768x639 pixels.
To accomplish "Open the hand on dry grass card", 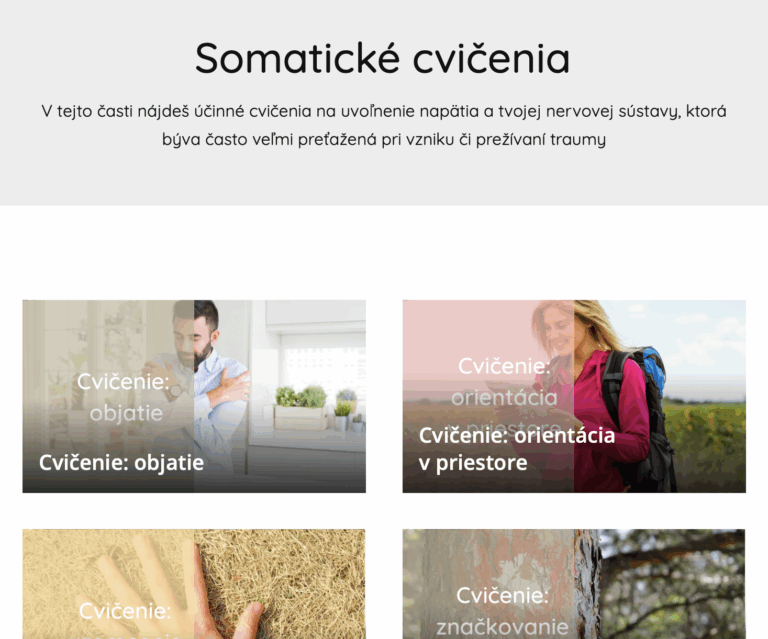I will tap(194, 584).
